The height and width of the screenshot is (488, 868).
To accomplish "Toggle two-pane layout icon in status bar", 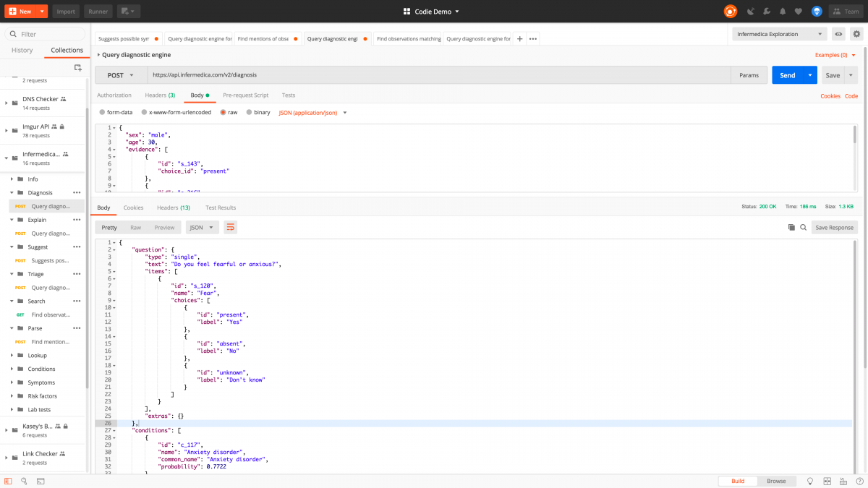I will tap(826, 481).
